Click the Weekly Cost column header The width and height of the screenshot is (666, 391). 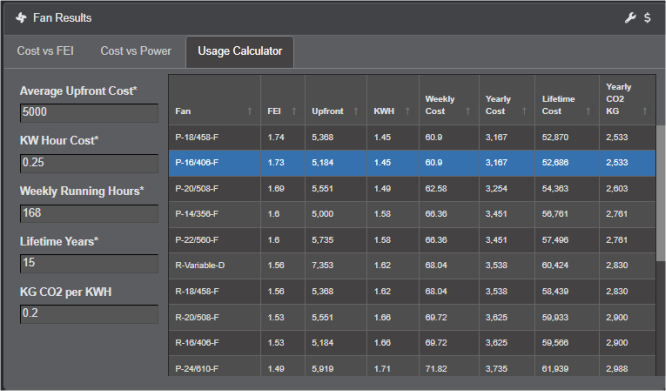[449, 100]
